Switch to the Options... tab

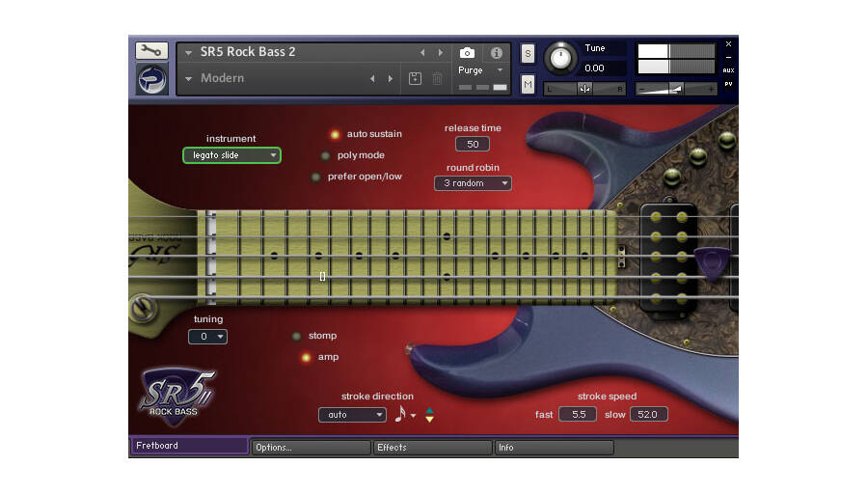[x=312, y=448]
